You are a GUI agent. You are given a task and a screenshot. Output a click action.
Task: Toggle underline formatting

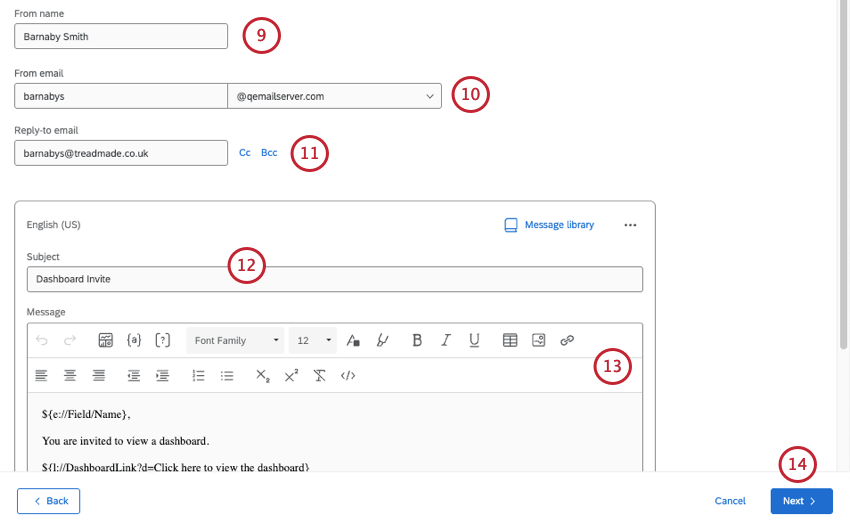(474, 340)
